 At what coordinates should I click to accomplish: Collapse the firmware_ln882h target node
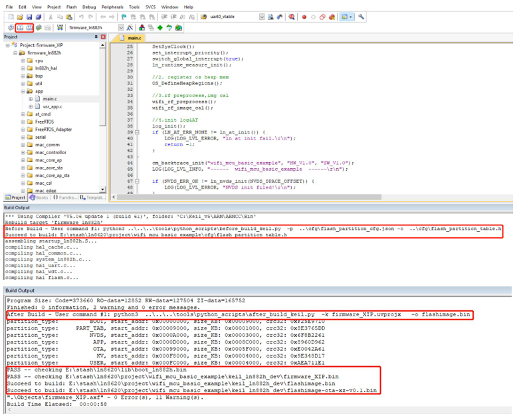tap(15, 53)
